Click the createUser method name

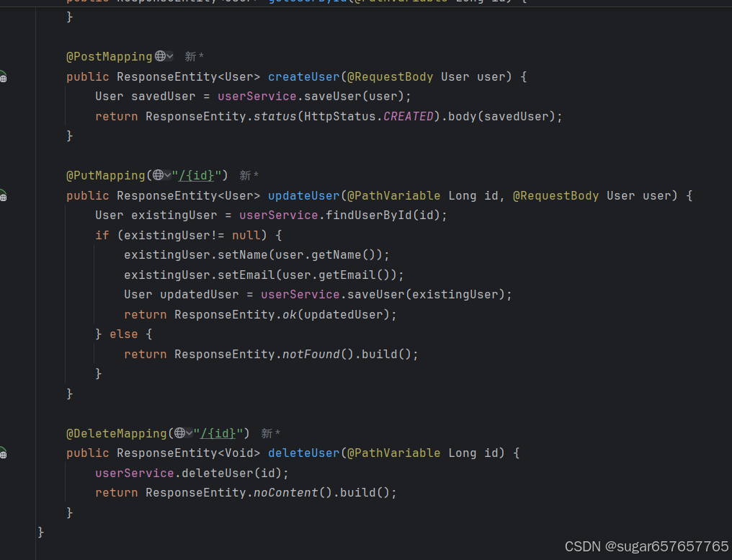click(x=304, y=76)
